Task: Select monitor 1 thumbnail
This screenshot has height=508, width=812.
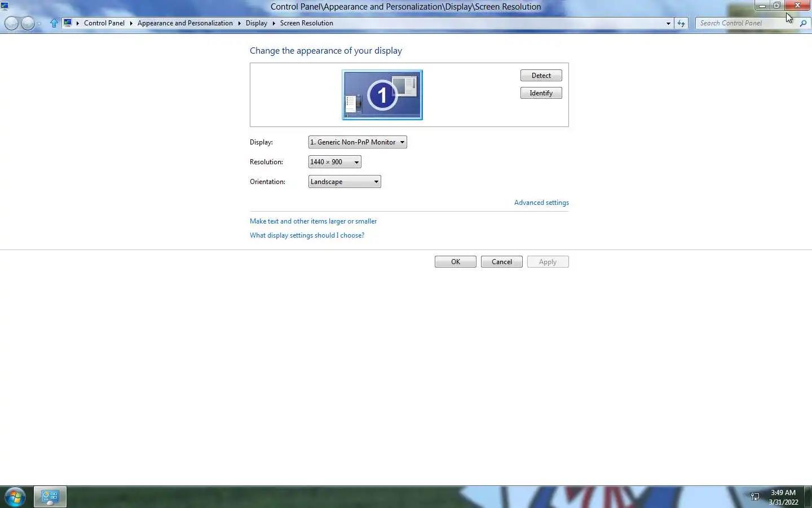Action: pyautogui.click(x=382, y=95)
